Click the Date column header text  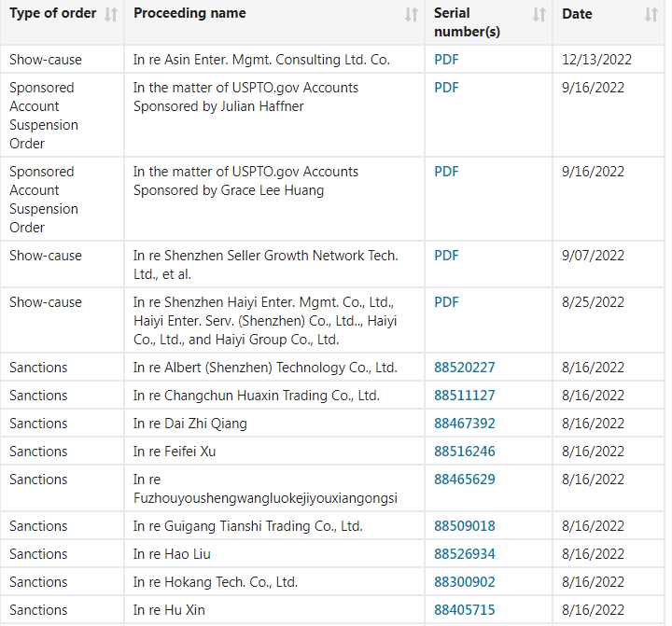click(577, 14)
